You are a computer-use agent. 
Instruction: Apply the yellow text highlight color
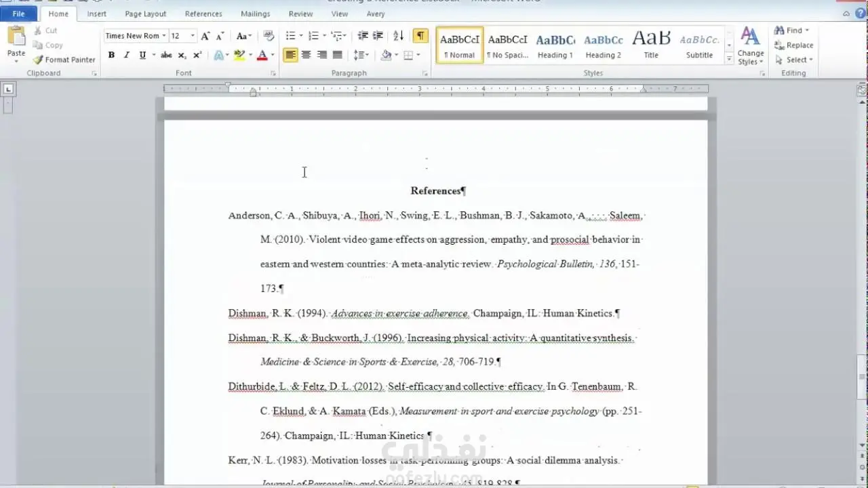pos(239,55)
